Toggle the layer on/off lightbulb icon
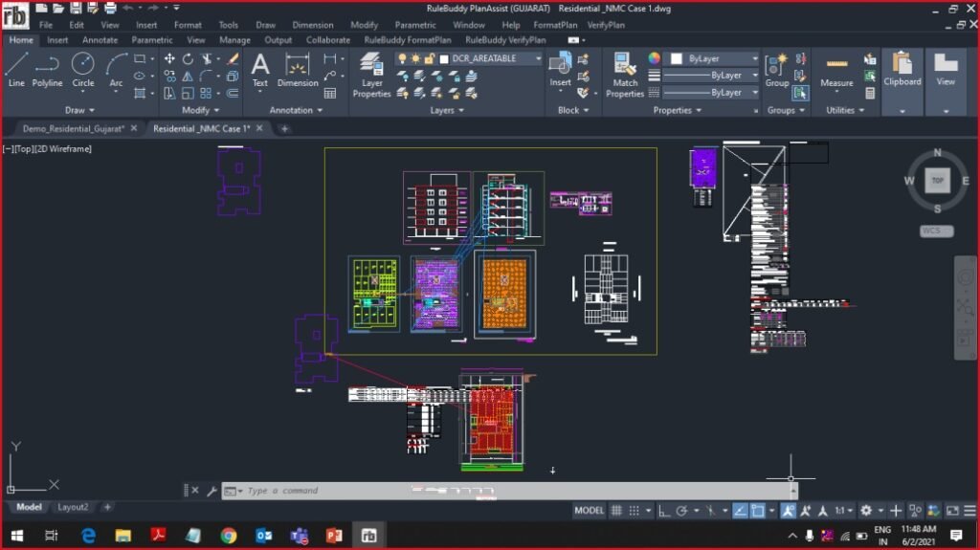Viewport: 980px width, 550px height. (402, 58)
